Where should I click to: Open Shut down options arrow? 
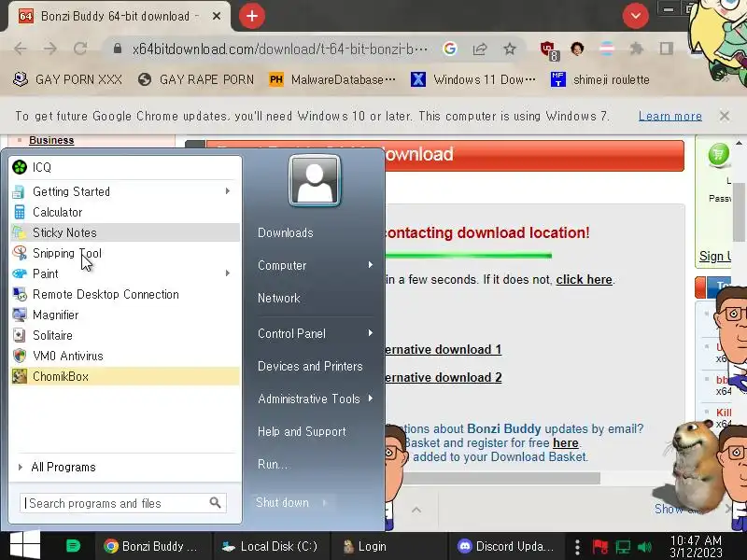click(x=325, y=502)
